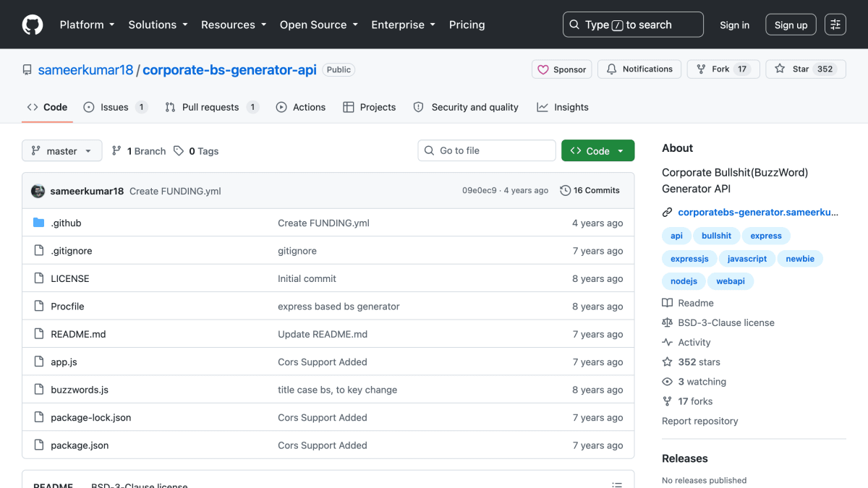The image size is (868, 488).
Task: Open the buzzwords.js file
Action: pos(80,390)
